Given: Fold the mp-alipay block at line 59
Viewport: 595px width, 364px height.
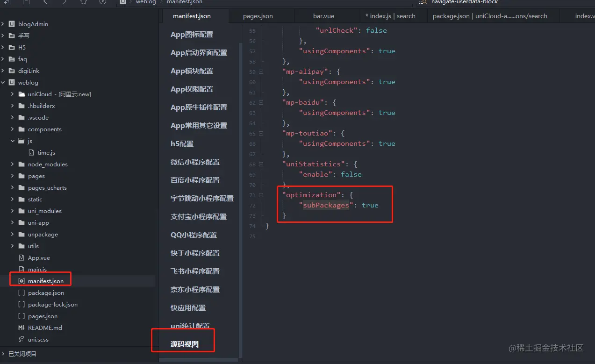Looking at the screenshot, I should click(261, 71).
